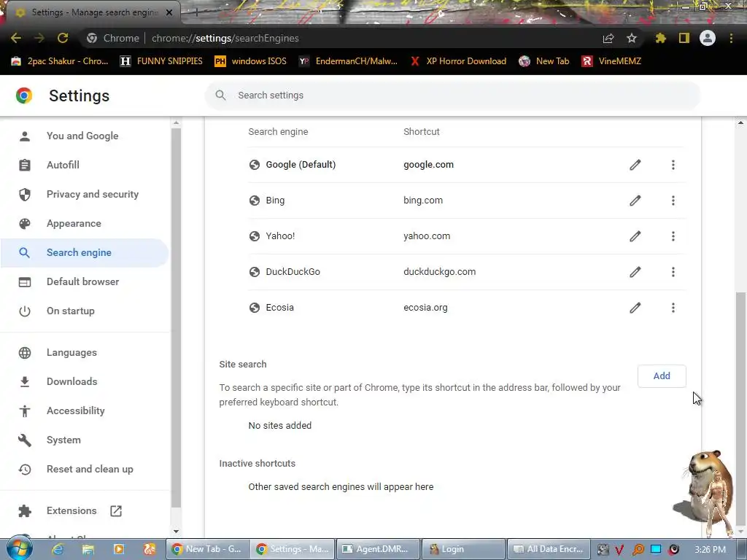The height and width of the screenshot is (560, 747).
Task: Edit the Yahoo! search engine entry
Action: pyautogui.click(x=635, y=236)
